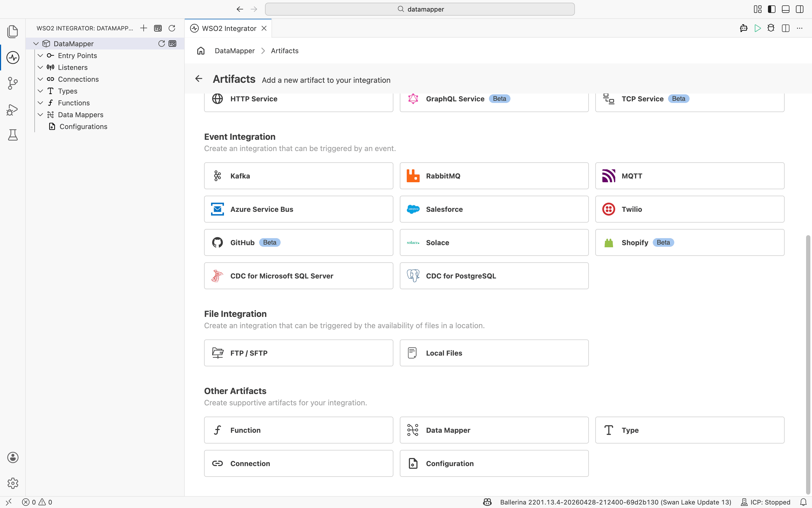The height and width of the screenshot is (508, 812).
Task: Open Accounts menu in activity bar
Action: (x=12, y=457)
